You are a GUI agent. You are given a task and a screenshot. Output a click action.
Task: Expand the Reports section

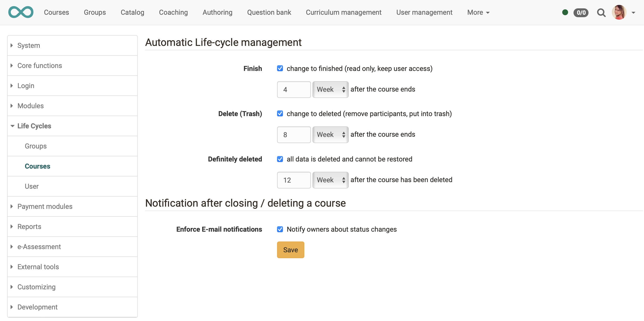click(72, 227)
